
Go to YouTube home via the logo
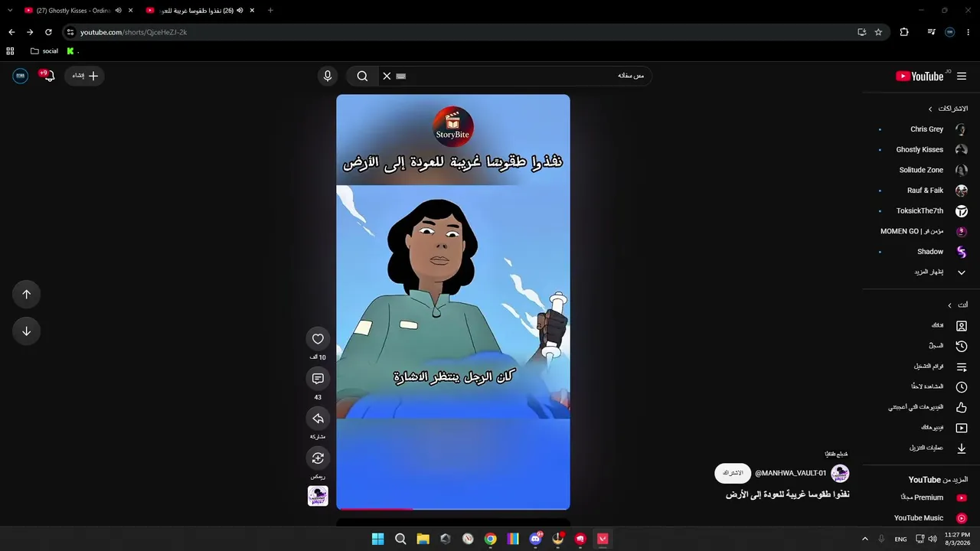[x=920, y=76]
